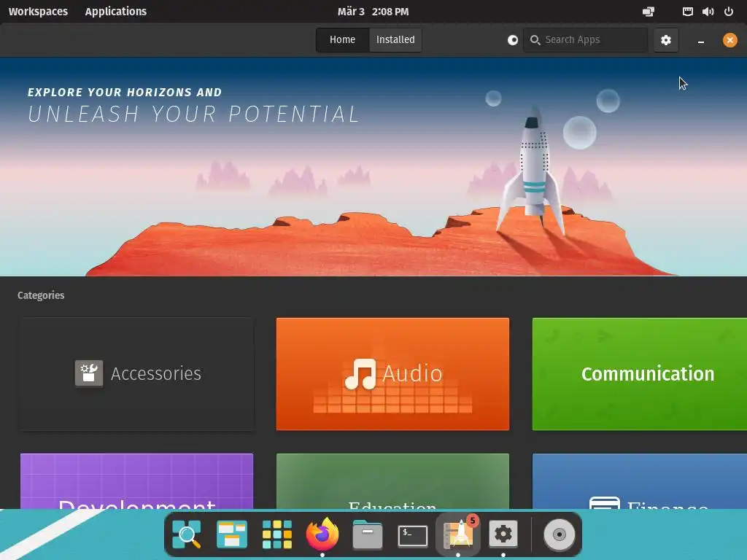The image size is (747, 560).
Task: Launch Firefox from the dock
Action: [322, 533]
